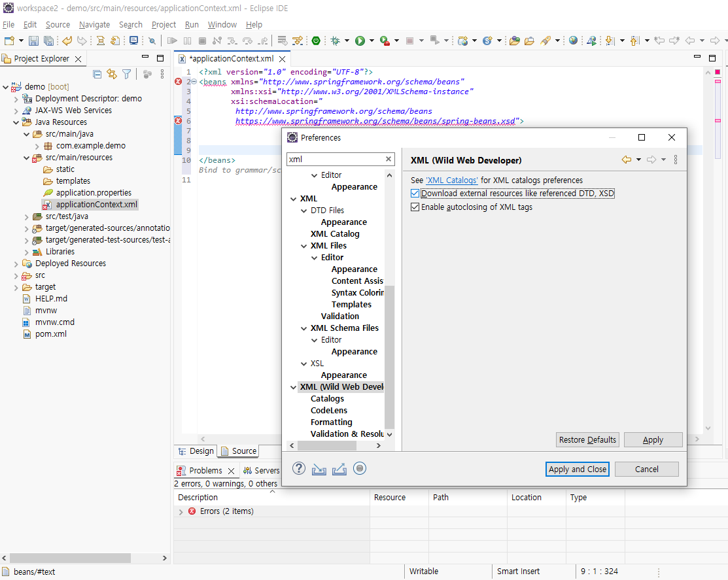Screen dimensions: 728x580
Task: Click the Restore Defaults button
Action: tap(587, 440)
